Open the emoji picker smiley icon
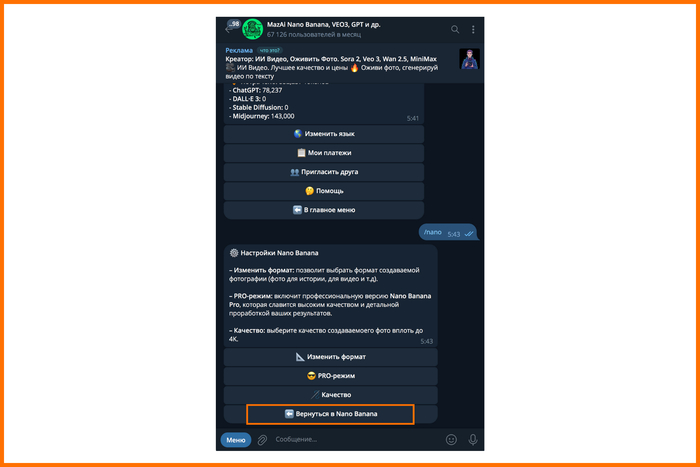 (x=451, y=440)
